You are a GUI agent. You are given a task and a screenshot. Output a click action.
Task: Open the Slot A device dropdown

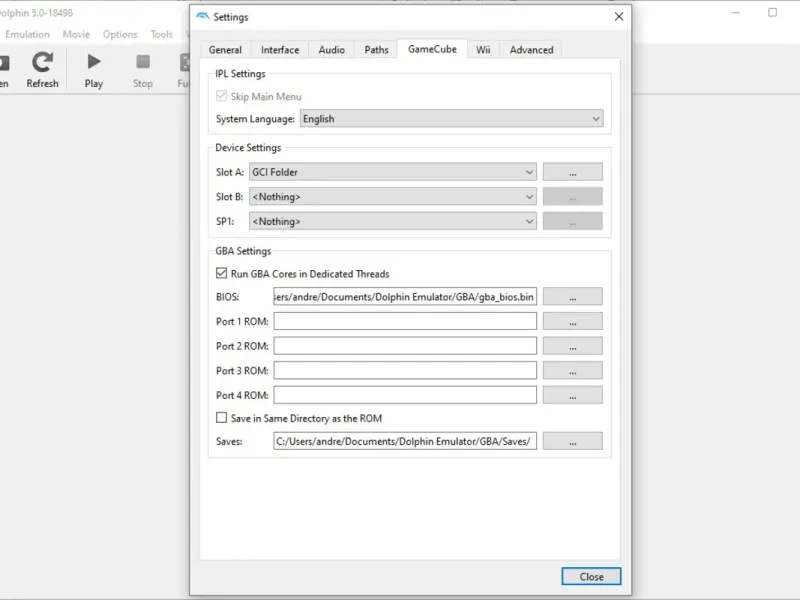[x=393, y=172]
